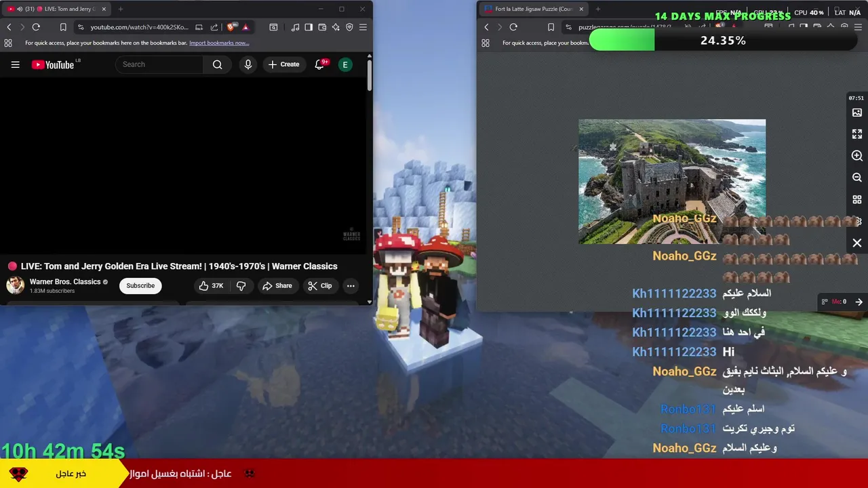The height and width of the screenshot is (488, 868).
Task: Click the YouTube search magnifier button
Action: [217, 64]
